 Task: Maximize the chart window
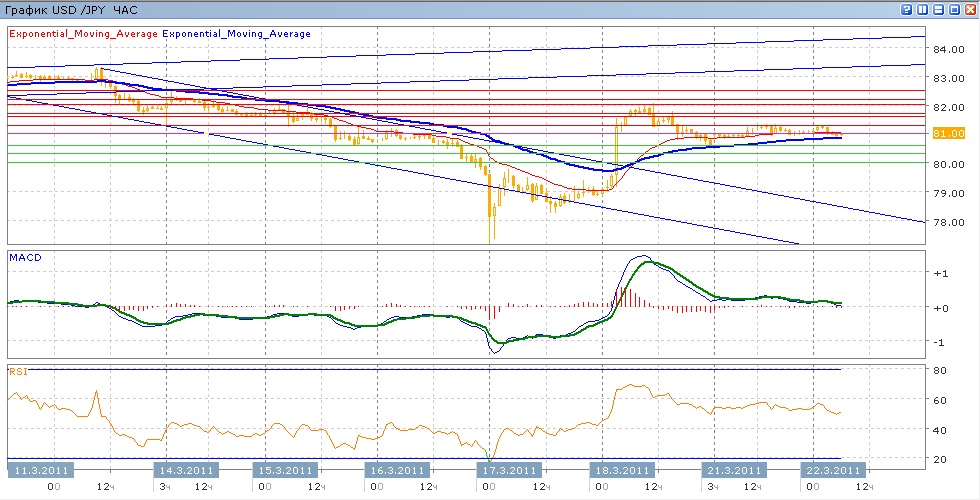954,9
